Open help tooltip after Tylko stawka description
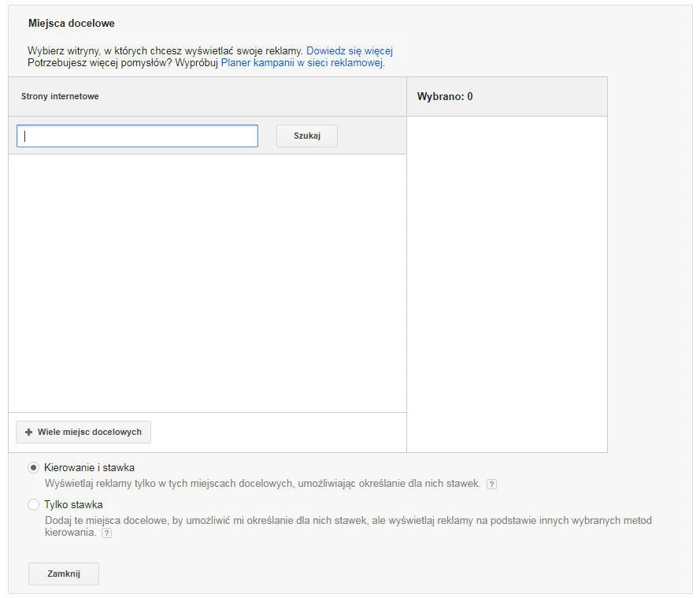Viewport: 700px width, 598px height. click(x=106, y=533)
